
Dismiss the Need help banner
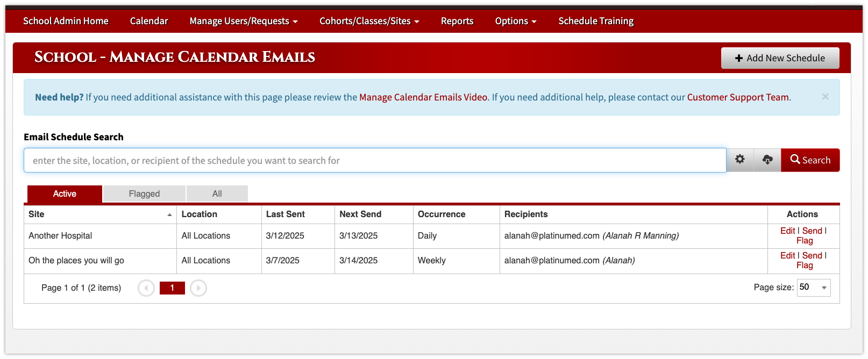coord(826,97)
